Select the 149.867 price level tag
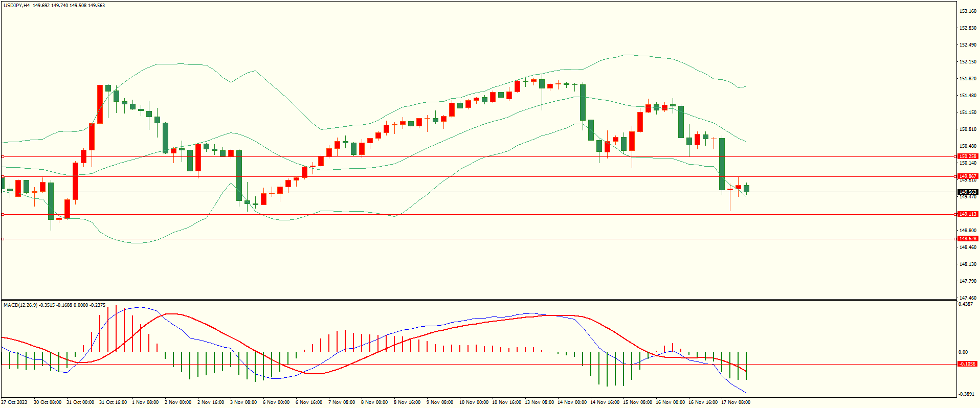The image size is (980, 408). coord(968,176)
